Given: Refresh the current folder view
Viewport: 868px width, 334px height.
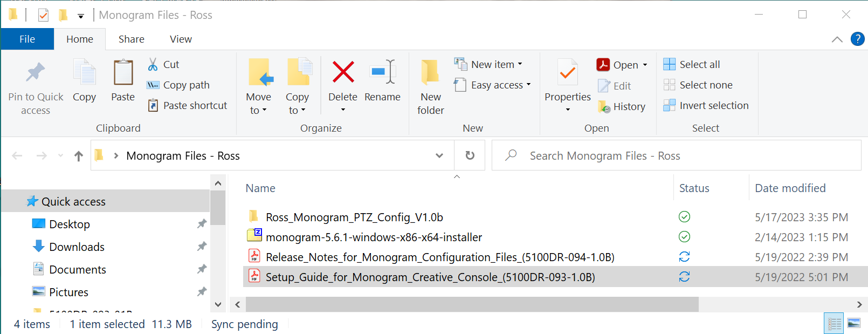Looking at the screenshot, I should point(470,155).
